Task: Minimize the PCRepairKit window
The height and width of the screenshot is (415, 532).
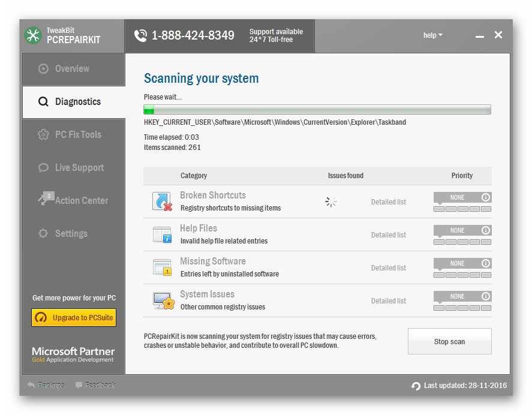Action: tap(479, 36)
